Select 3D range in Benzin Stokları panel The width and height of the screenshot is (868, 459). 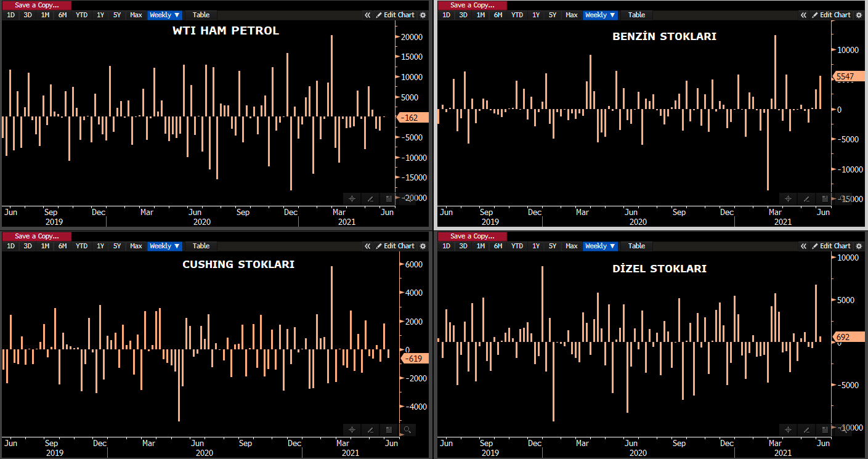463,15
